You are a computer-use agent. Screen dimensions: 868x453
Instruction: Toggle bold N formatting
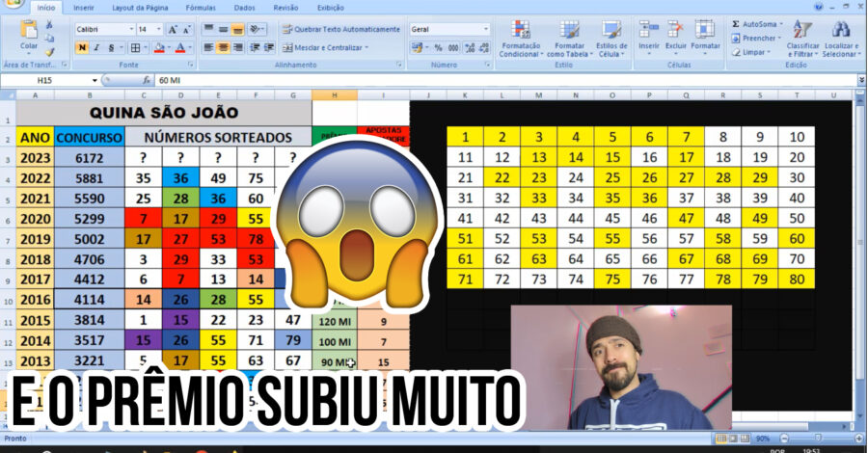point(82,48)
